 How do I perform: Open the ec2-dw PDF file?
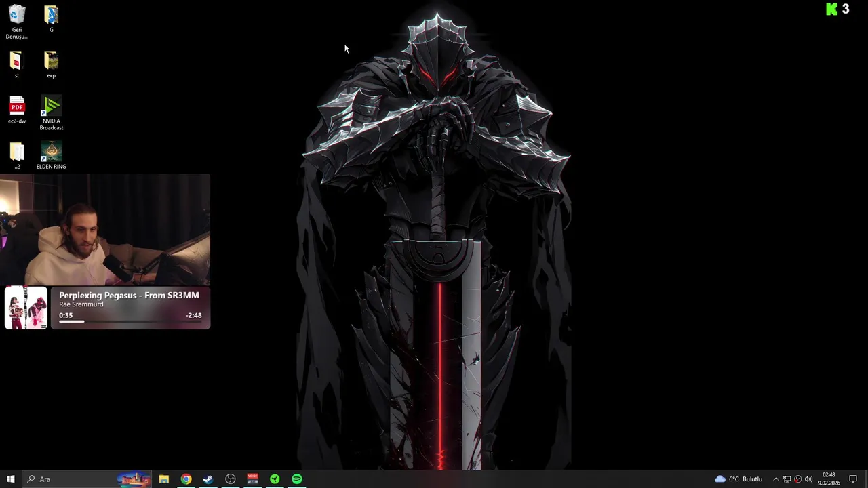point(17,110)
